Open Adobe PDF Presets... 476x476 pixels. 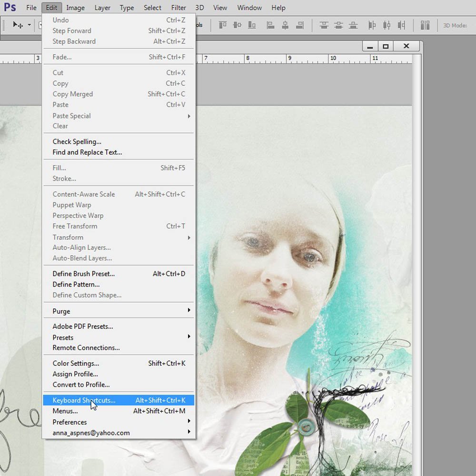[119, 327]
